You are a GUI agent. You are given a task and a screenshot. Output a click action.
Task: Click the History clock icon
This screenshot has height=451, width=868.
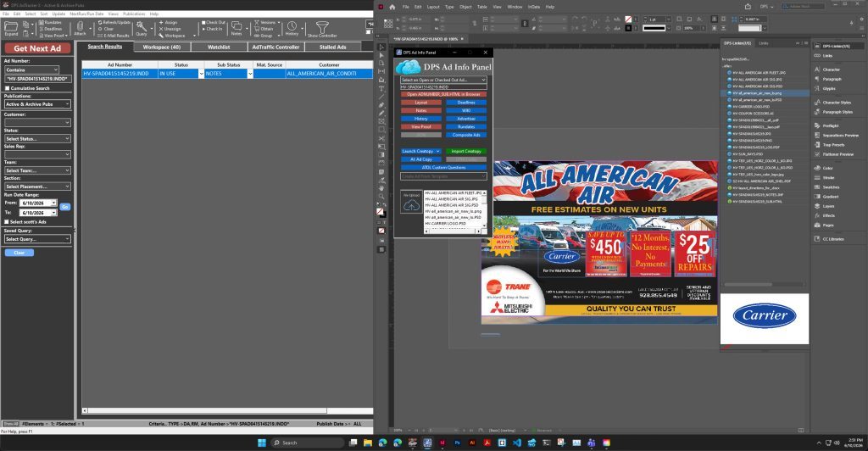point(292,26)
